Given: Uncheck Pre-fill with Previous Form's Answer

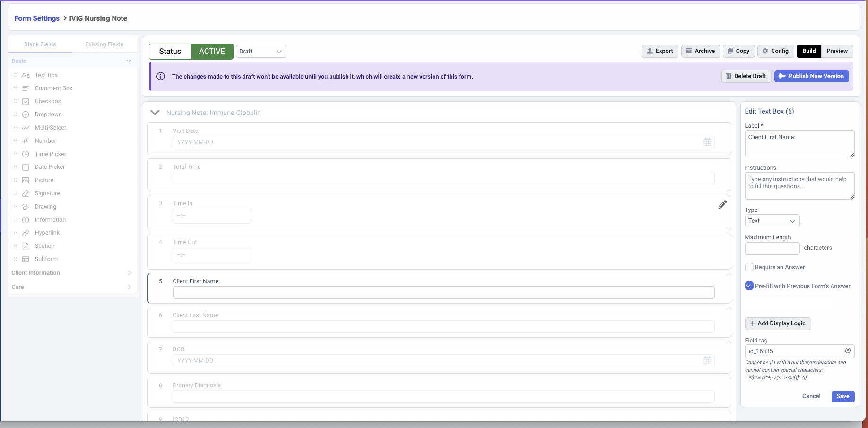Looking at the screenshot, I should pos(749,286).
